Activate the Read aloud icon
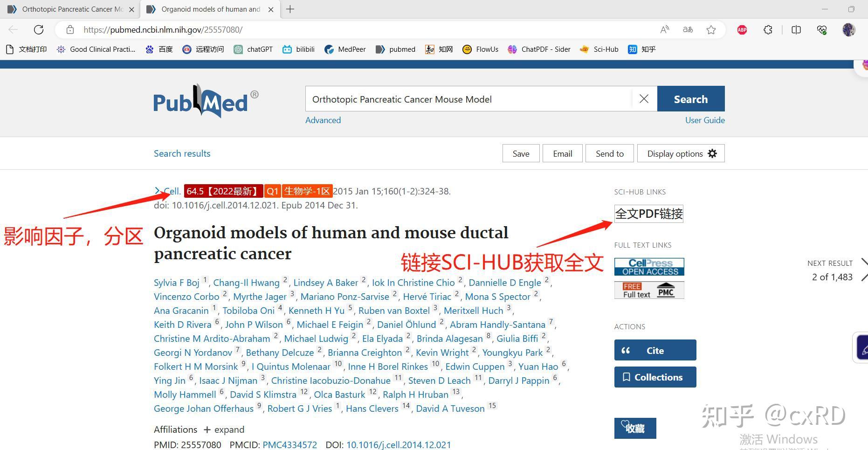Image resolution: width=868 pixels, height=450 pixels. click(x=664, y=29)
